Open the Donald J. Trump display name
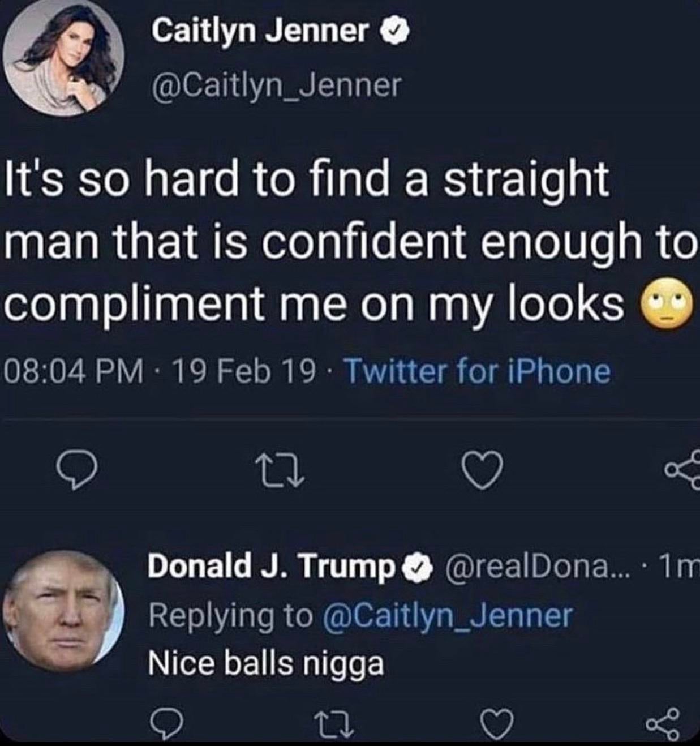This screenshot has width=700, height=746. pyautogui.click(x=272, y=566)
